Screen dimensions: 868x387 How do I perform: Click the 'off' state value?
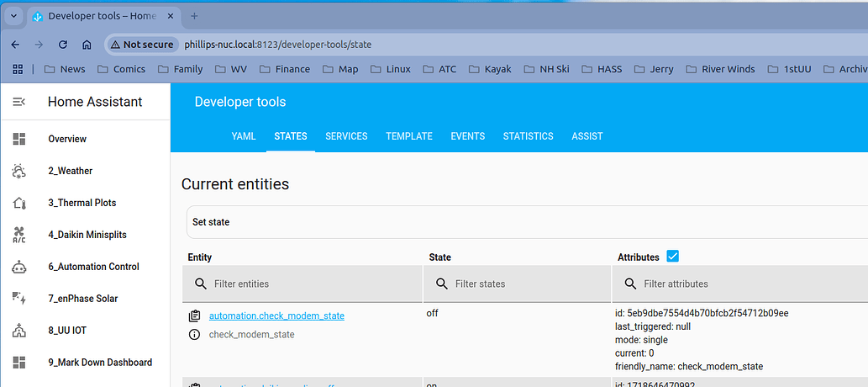click(x=433, y=313)
